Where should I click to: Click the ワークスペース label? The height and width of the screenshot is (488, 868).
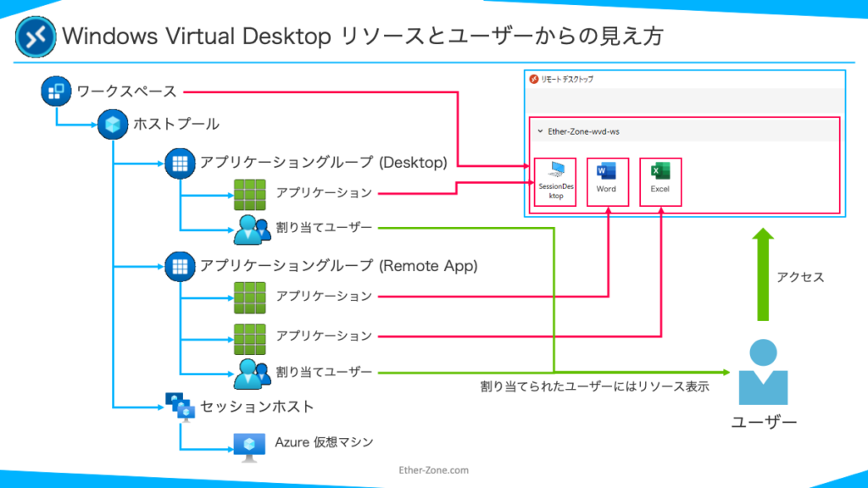click(x=126, y=91)
